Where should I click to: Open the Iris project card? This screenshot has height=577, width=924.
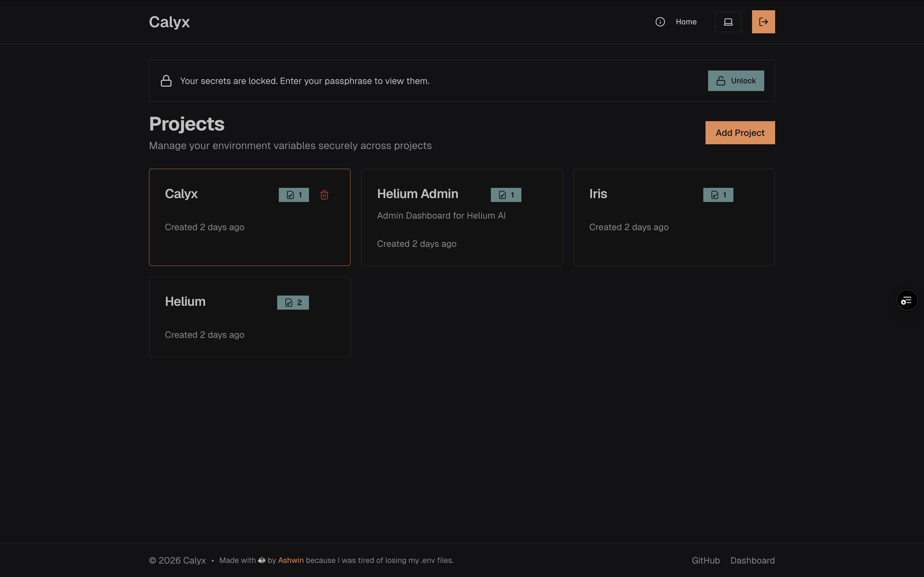pos(673,237)
